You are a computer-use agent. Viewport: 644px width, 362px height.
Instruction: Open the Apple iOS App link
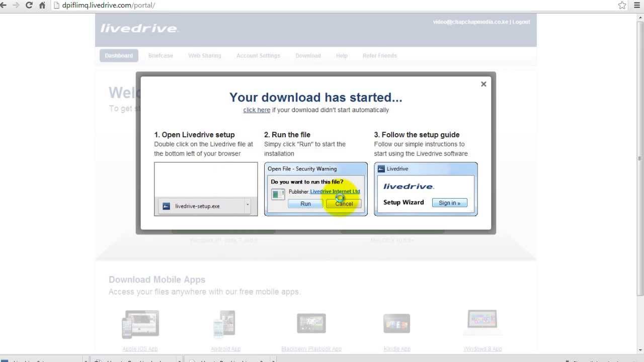(x=140, y=349)
